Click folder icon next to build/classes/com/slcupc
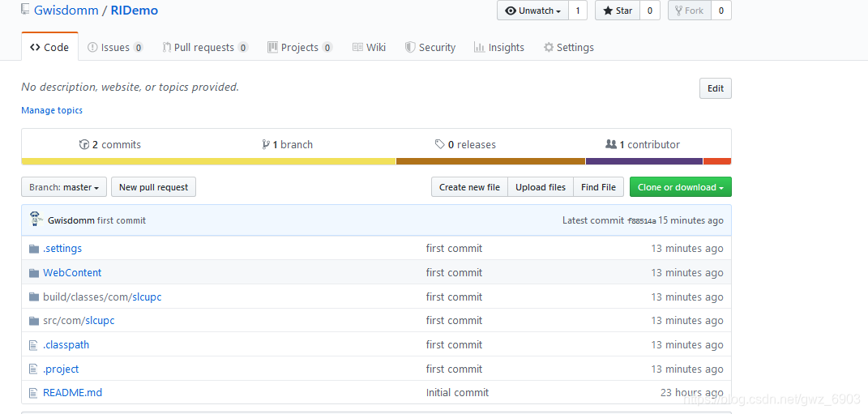Screen dimensions: 868x414 [x=34, y=297]
